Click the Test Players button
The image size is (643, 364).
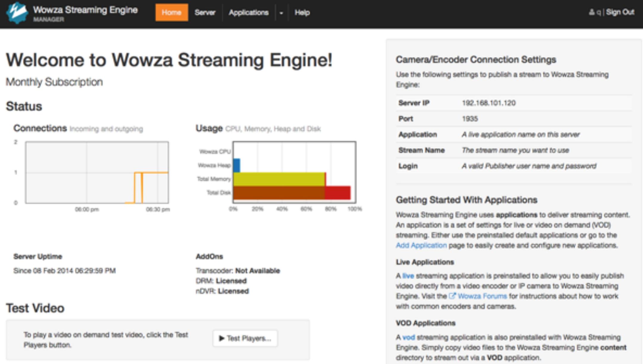(245, 338)
